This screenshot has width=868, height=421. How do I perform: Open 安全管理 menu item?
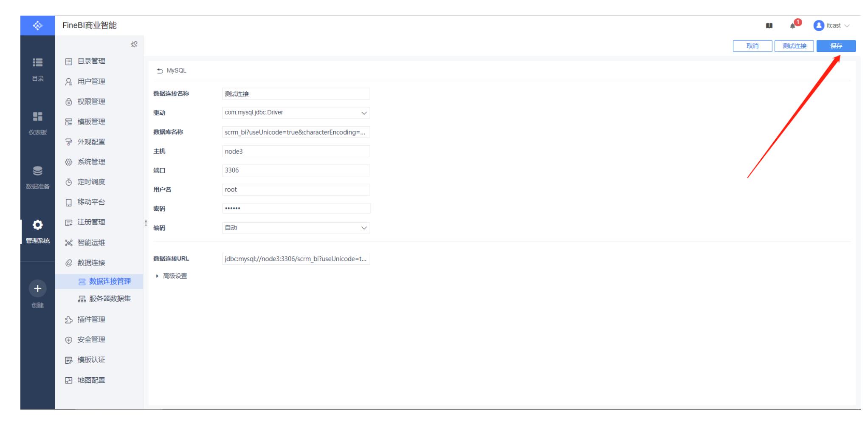(x=99, y=339)
